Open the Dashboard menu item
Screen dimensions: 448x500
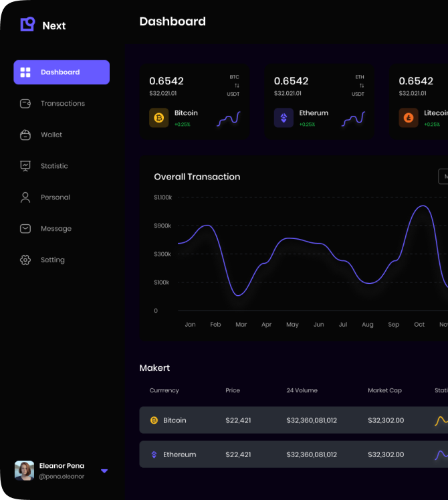pos(62,72)
